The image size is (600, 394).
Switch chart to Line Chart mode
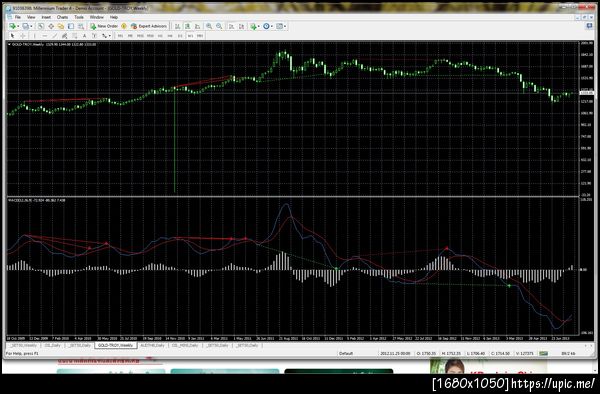tap(197, 26)
